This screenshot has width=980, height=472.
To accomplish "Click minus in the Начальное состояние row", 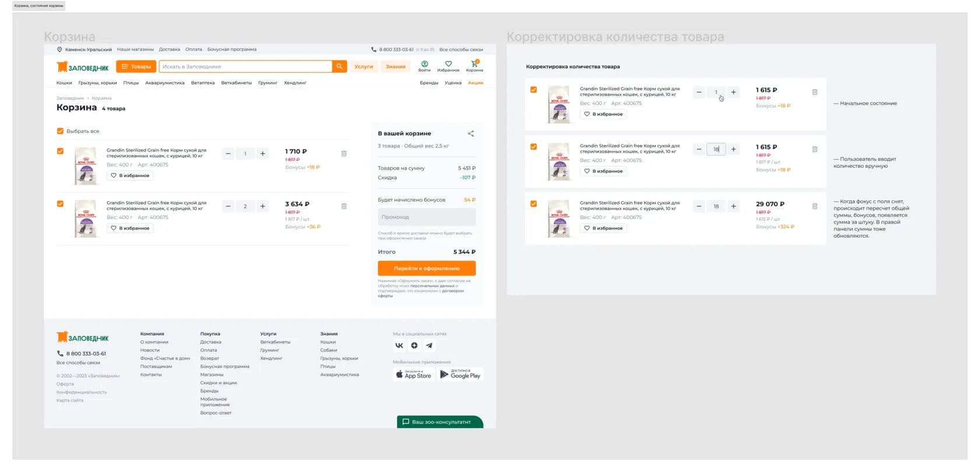I will (x=699, y=92).
